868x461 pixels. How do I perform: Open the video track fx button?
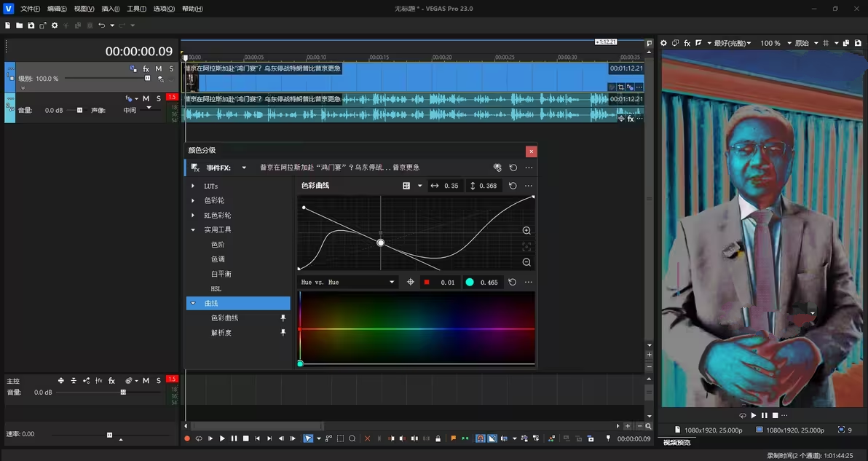pos(146,68)
